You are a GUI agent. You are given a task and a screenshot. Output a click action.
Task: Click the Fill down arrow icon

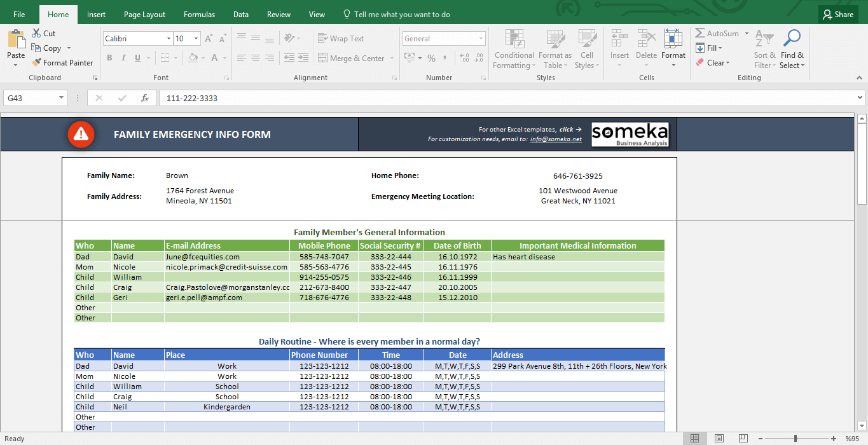click(700, 48)
